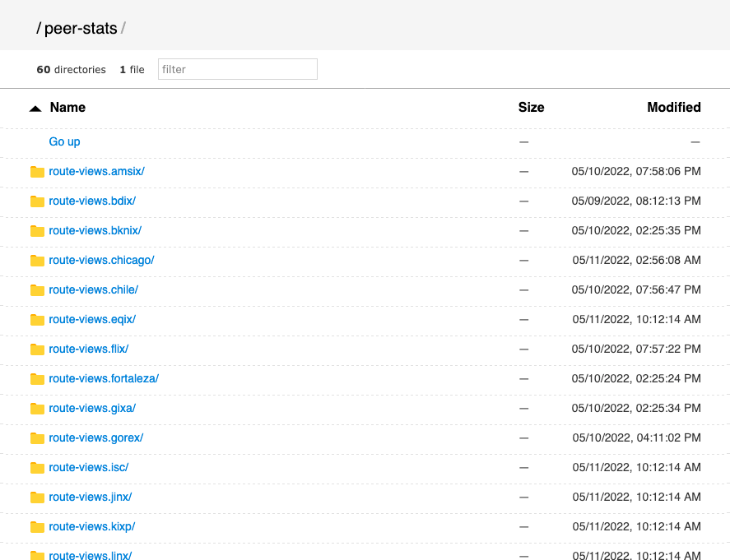Open the route-views.amsix/ directory link

click(96, 171)
